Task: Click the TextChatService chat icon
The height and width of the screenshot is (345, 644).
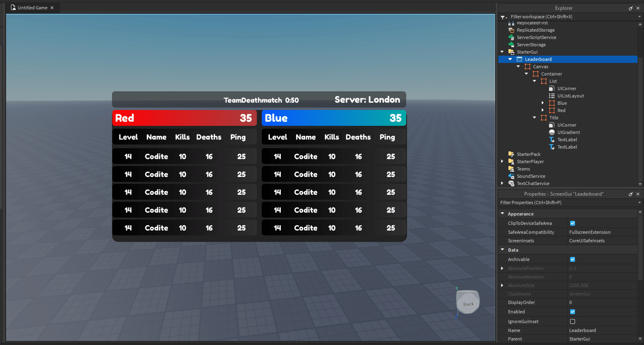Action: tap(511, 183)
